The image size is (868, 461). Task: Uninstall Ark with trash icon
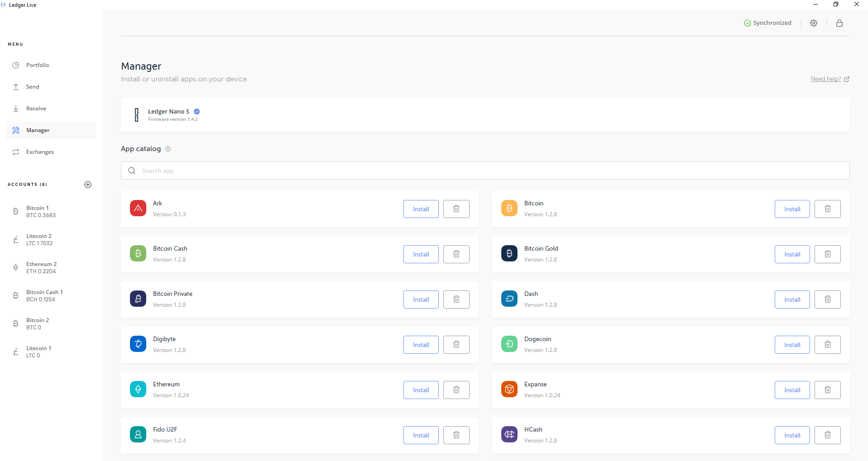click(456, 209)
